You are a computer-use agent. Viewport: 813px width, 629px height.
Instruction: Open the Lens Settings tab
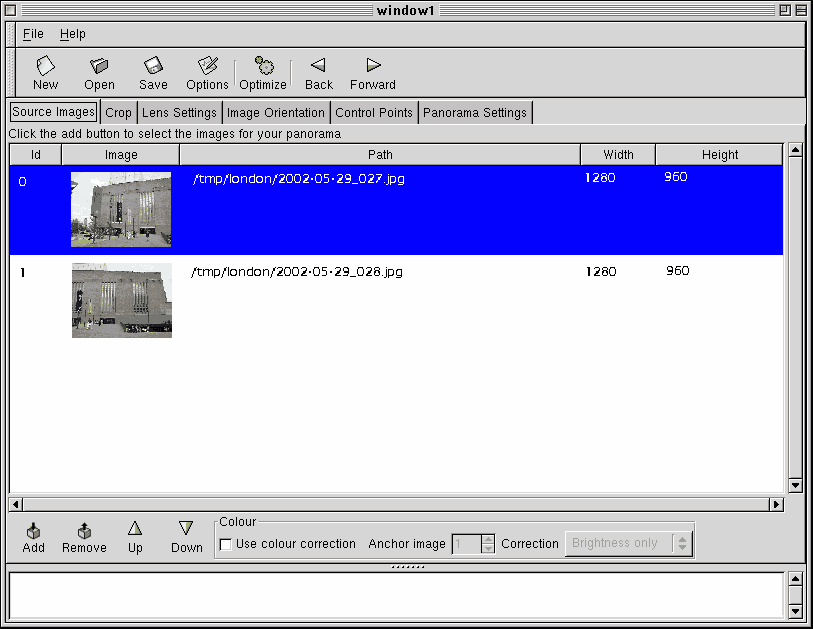[x=179, y=112]
